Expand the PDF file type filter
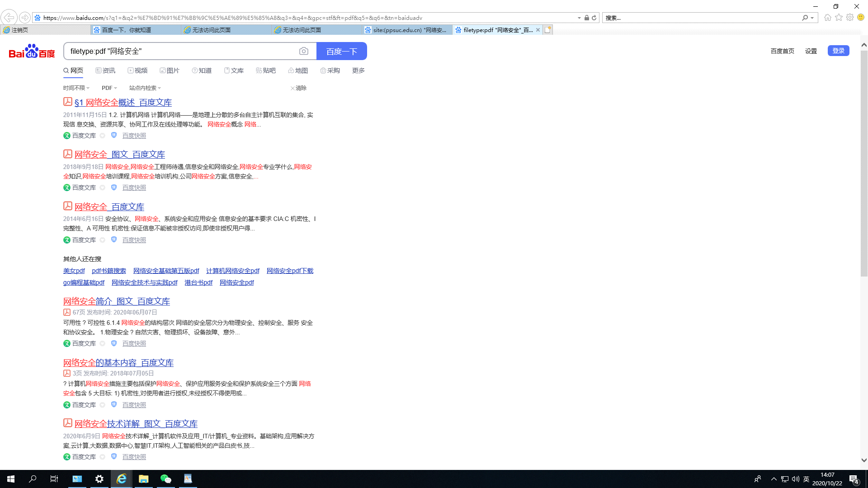The height and width of the screenshot is (488, 868). pos(109,88)
